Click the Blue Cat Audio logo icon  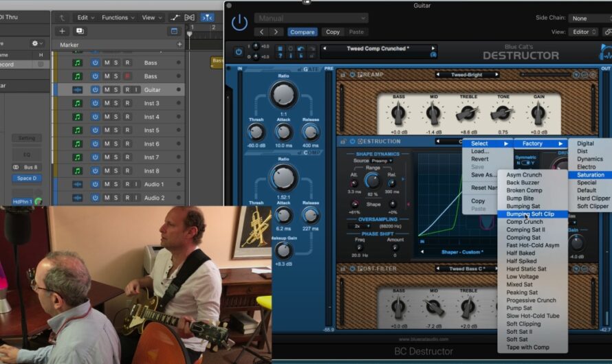coord(605,52)
